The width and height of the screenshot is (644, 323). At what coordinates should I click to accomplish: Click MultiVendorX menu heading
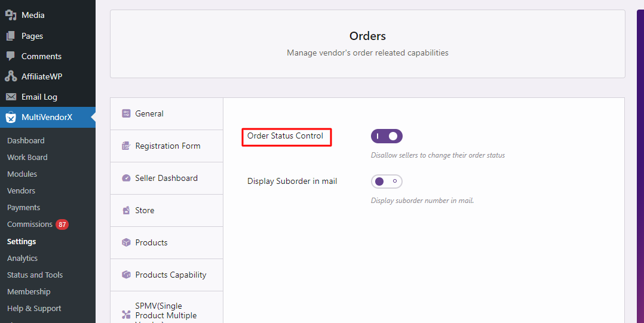coord(48,118)
